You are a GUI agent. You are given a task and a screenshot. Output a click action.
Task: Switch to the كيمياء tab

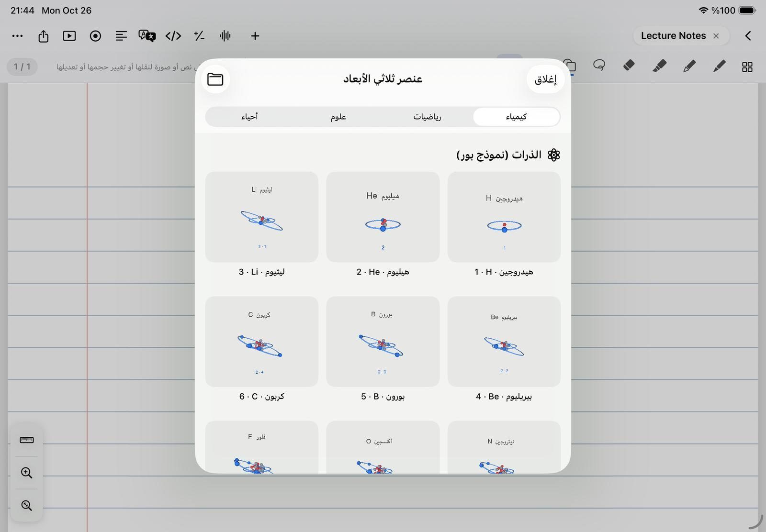tap(516, 117)
